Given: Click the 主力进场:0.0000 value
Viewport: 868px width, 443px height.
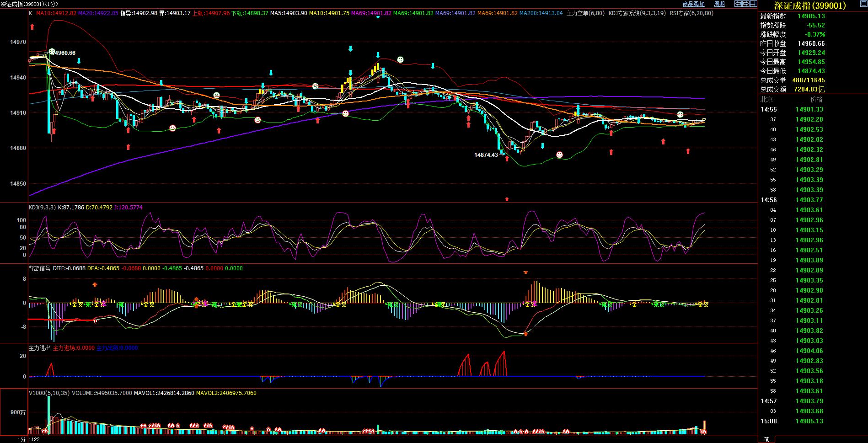Looking at the screenshot, I should pos(74,348).
